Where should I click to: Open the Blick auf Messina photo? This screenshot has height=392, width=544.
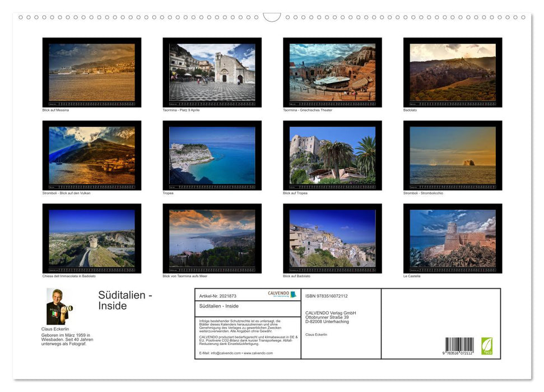click(x=92, y=72)
